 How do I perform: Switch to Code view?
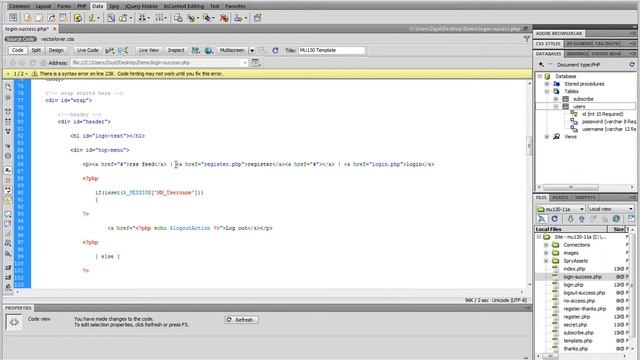tap(17, 50)
